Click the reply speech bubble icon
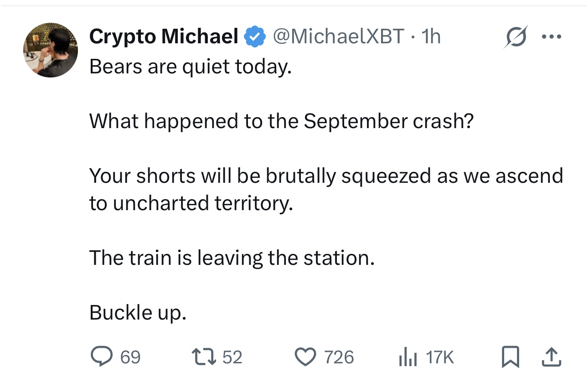Screen dimensions: 588x377 (x=102, y=356)
